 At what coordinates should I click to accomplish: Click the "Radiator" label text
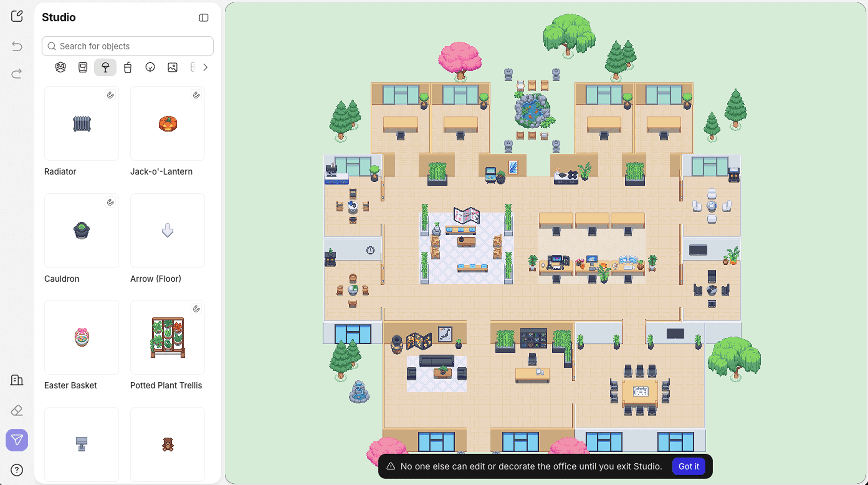60,171
